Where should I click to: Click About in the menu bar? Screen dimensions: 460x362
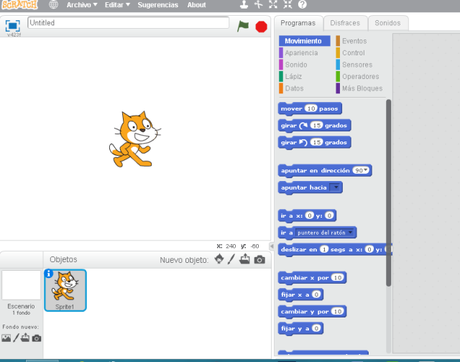pyautogui.click(x=196, y=5)
